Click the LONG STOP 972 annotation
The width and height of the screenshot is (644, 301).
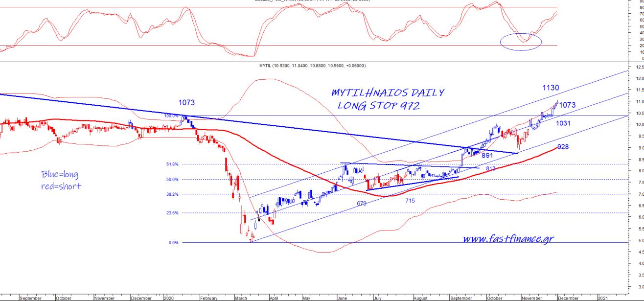[x=379, y=106]
